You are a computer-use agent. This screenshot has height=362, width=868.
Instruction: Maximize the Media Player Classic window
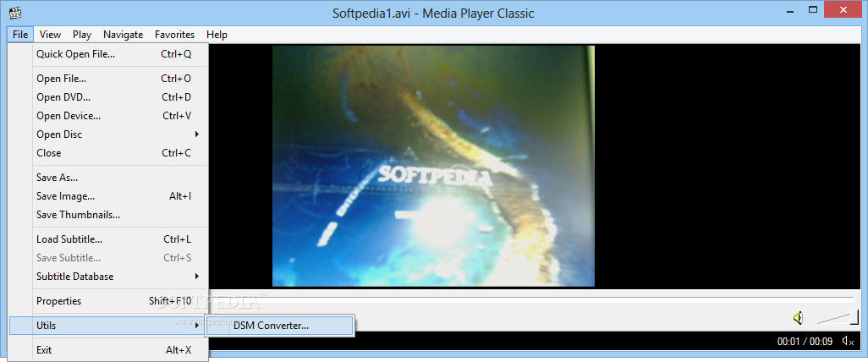pyautogui.click(x=813, y=9)
